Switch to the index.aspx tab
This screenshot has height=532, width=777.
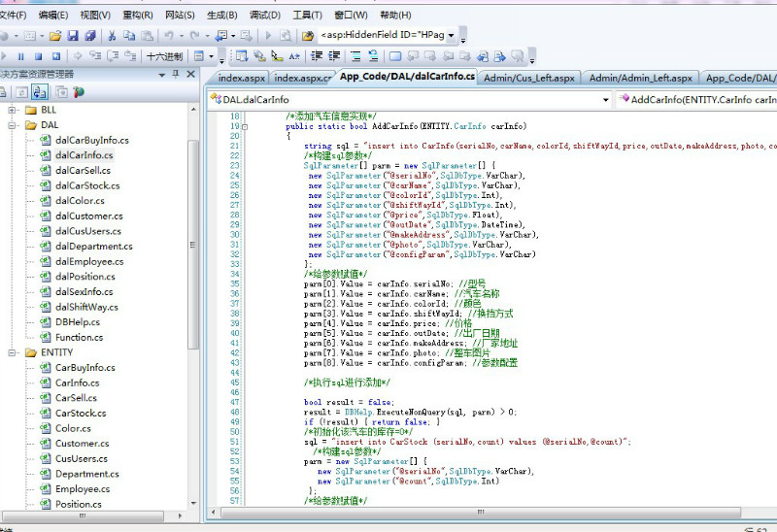tap(242, 78)
